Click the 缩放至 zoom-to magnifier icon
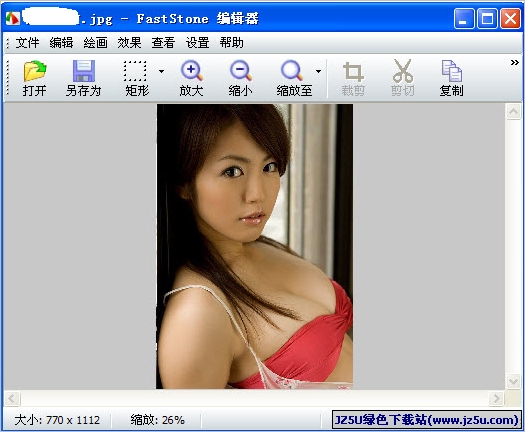 [292, 71]
